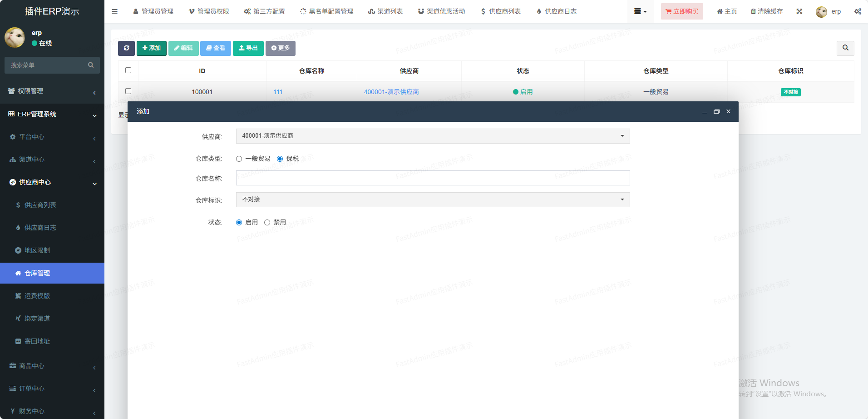Check the checkbox for row 100001

click(x=128, y=91)
